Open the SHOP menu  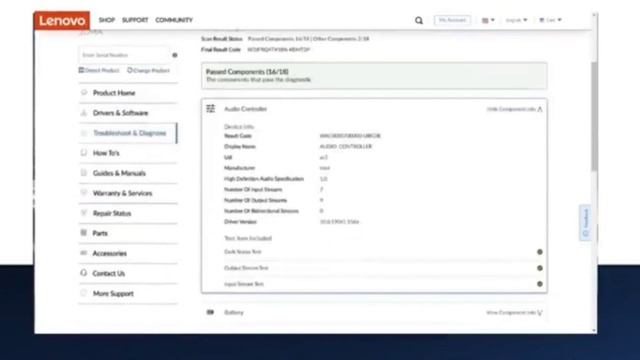107,20
